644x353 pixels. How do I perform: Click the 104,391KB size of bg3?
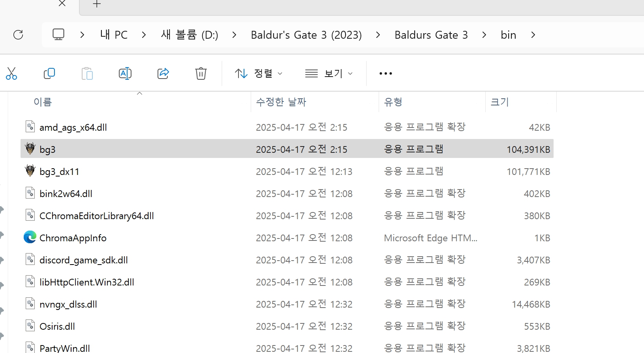point(528,150)
